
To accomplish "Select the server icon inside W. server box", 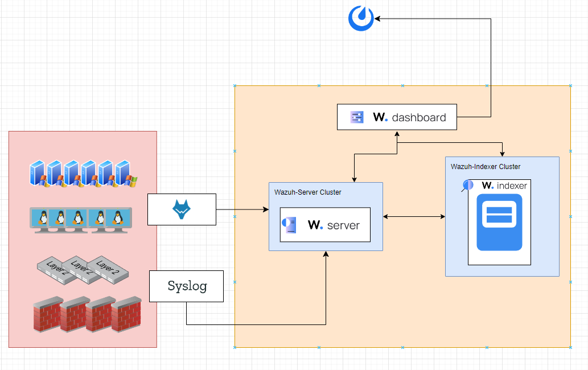I will coord(289,225).
